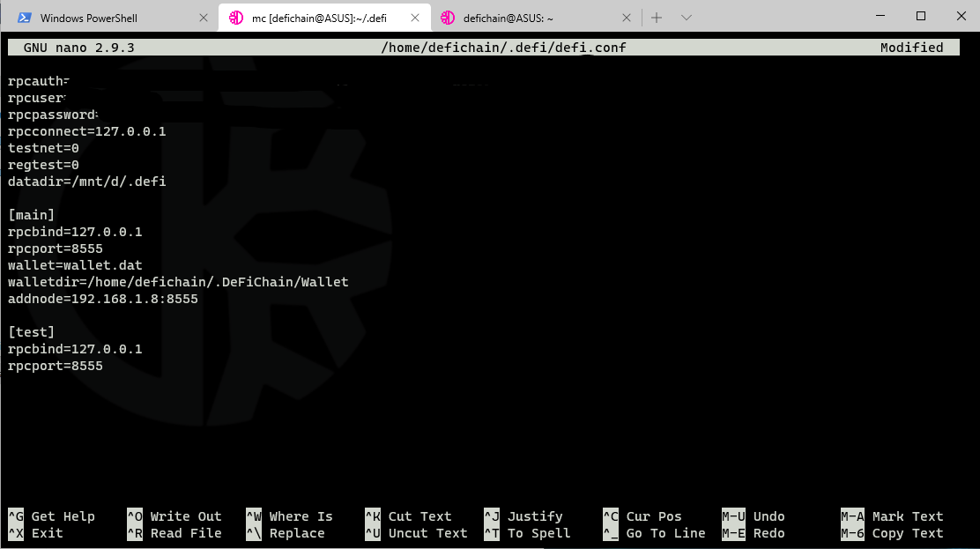Click the addnode=192.168.1.8:8555 line
The image size is (980, 549).
(x=102, y=299)
